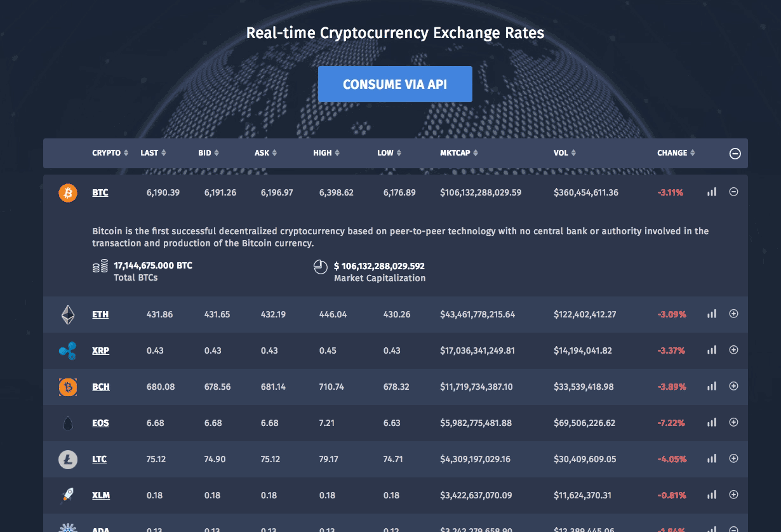Open the chart icon for EOS row
This screenshot has height=532, width=781.
click(x=712, y=422)
